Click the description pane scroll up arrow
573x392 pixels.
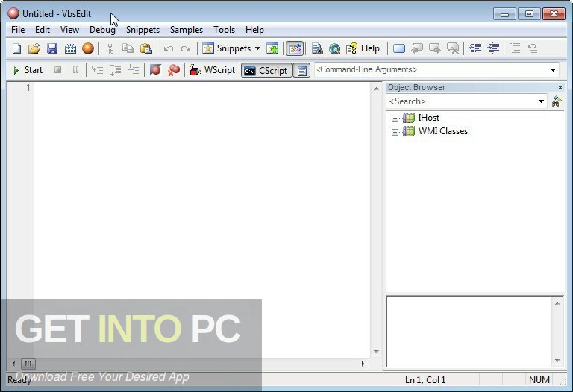(557, 303)
